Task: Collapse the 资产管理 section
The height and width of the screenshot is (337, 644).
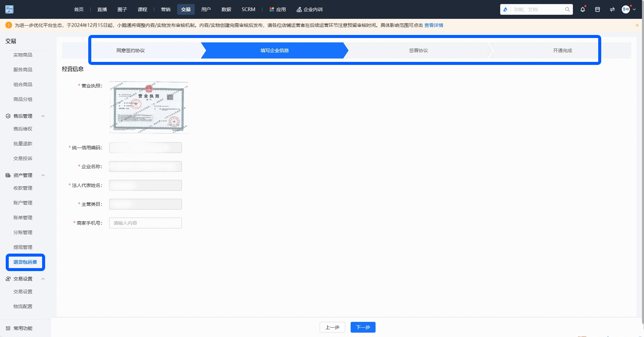Action: coord(43,175)
